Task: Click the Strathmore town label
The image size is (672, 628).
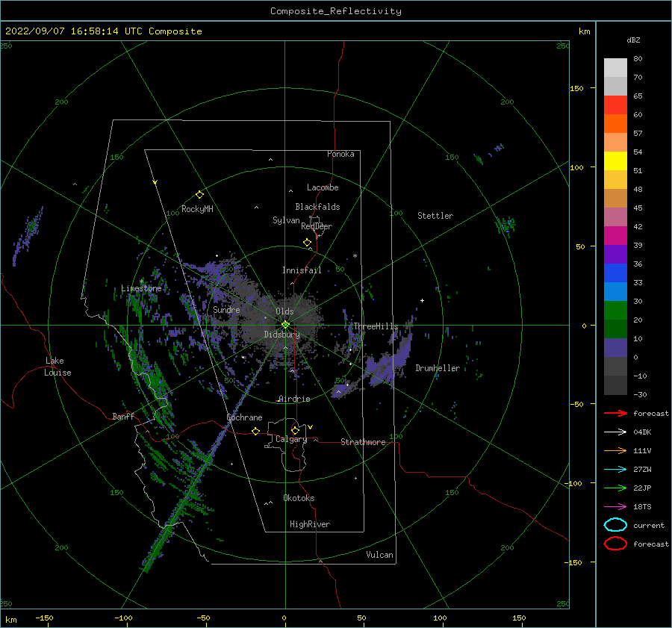Action: tap(363, 442)
